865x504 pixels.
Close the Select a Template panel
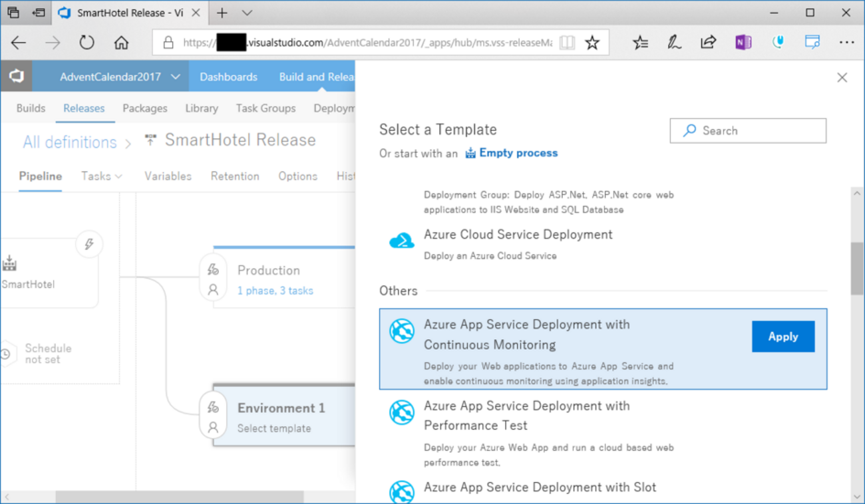pyautogui.click(x=842, y=78)
